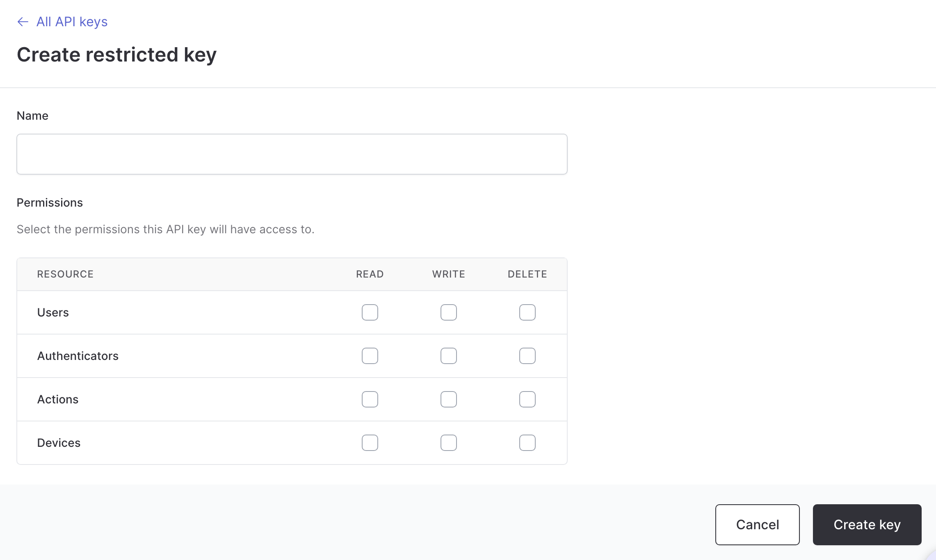Viewport: 936px width, 560px height.
Task: Tick the Actions Write checkbox
Action: (448, 399)
